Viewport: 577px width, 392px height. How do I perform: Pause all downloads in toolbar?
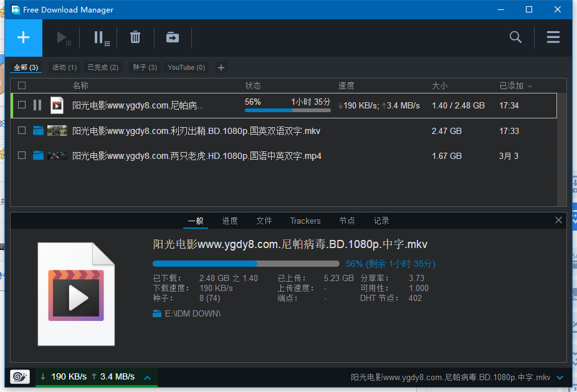pos(101,37)
